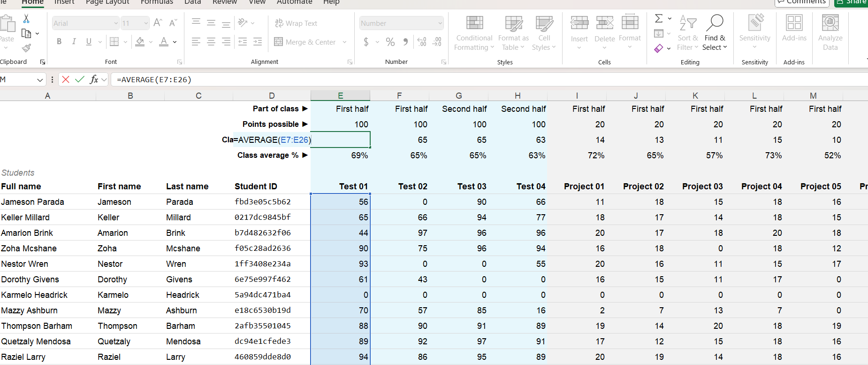
Task: Open the Name Box dropdown arrow
Action: [x=40, y=80]
